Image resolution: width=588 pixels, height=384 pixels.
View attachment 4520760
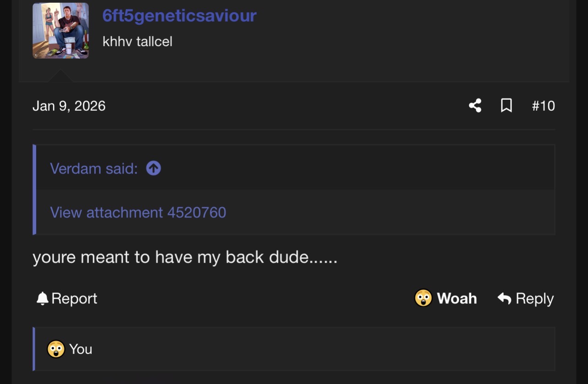pyautogui.click(x=138, y=212)
